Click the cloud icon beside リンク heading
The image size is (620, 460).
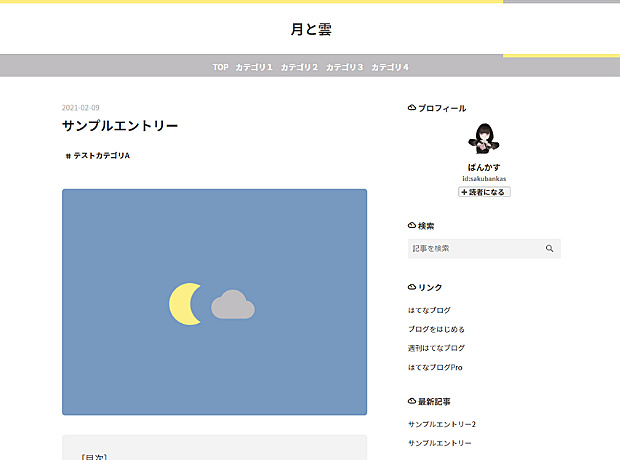[x=412, y=287]
